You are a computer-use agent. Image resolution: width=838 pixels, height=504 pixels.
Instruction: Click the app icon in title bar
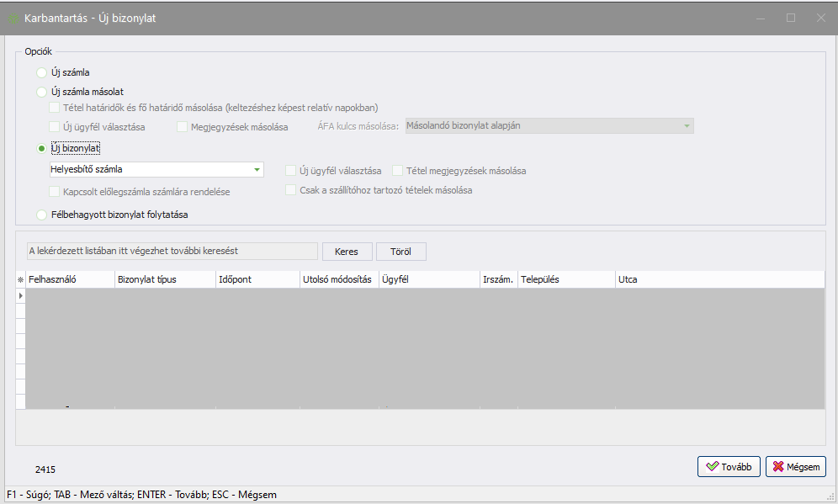click(13, 18)
